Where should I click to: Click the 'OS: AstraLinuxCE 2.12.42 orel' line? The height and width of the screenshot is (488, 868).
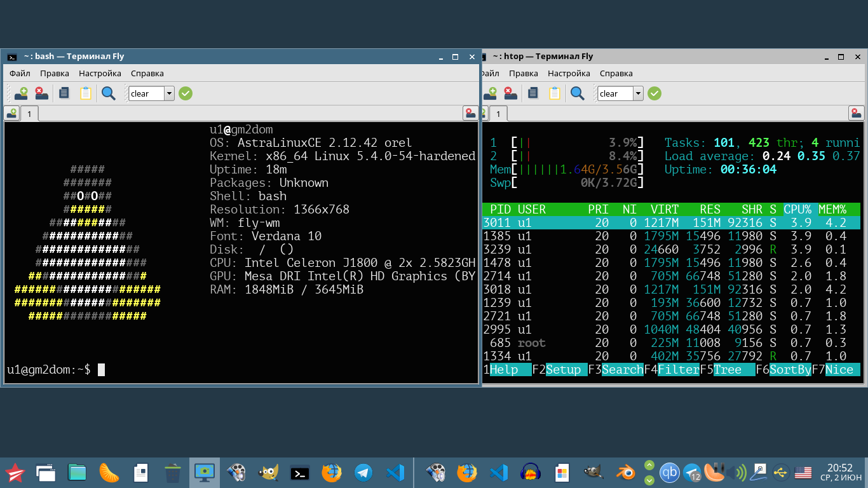pyautogui.click(x=311, y=143)
